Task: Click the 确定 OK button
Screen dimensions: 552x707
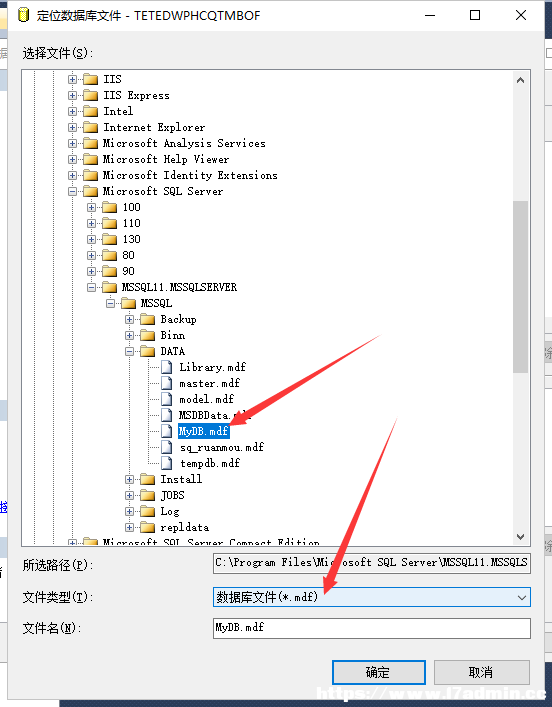Action: (x=379, y=672)
